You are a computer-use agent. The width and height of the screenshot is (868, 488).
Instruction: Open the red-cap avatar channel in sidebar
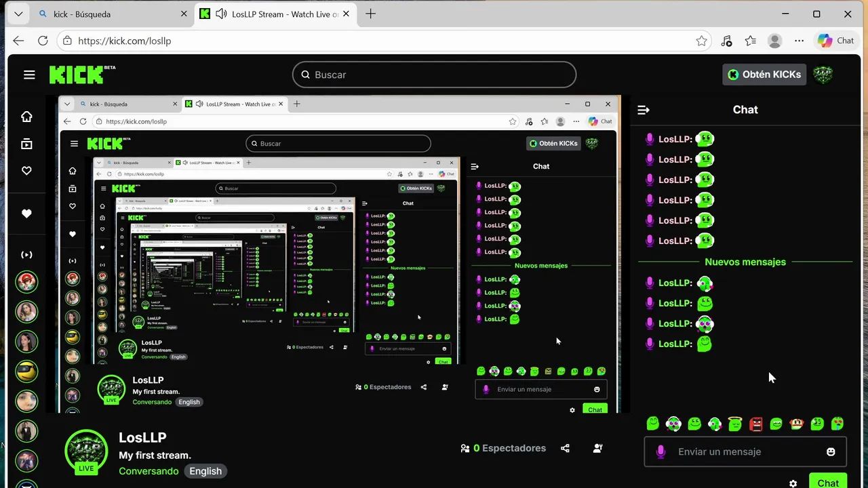(26, 281)
